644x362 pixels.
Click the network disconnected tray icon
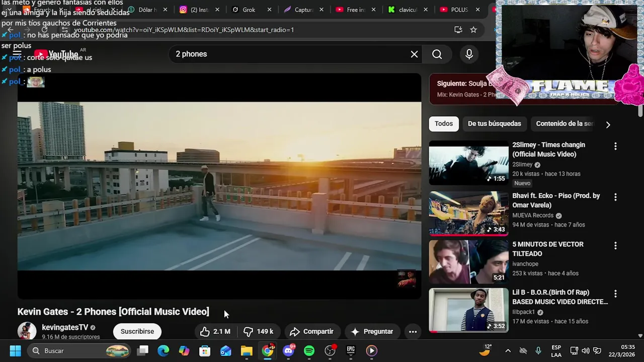coord(523,350)
